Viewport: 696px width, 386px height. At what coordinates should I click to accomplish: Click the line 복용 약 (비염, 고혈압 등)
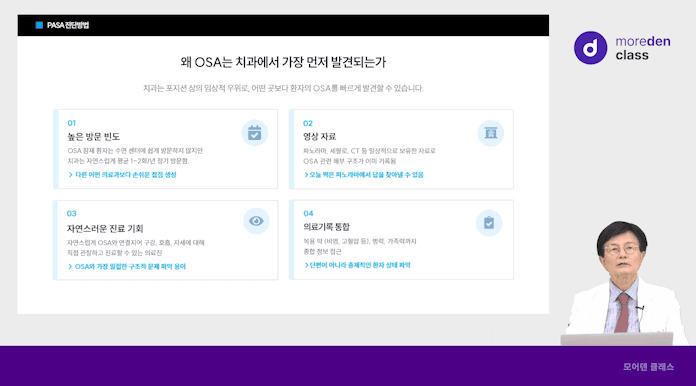pos(360,241)
